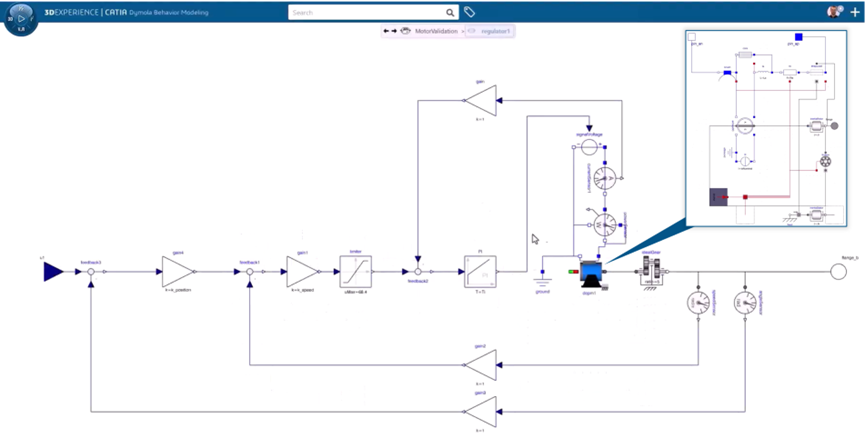Click the back navigation arrow

pos(387,31)
